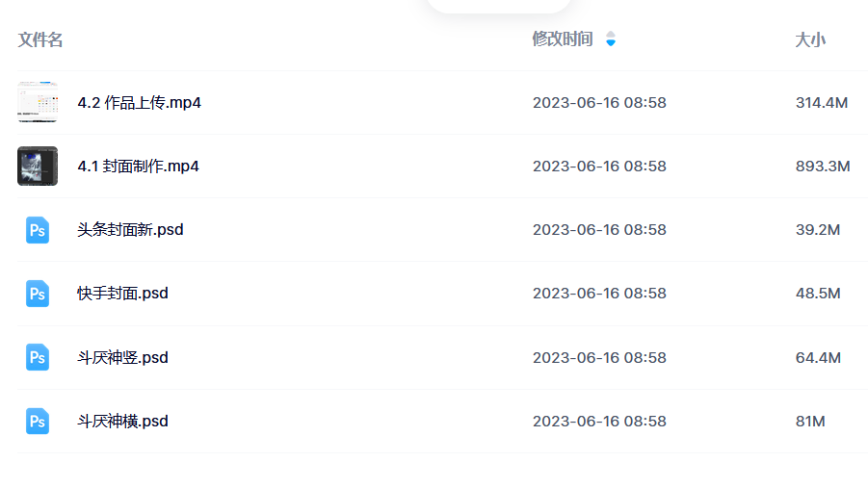Sort the list by 大小 header
868x488 pixels.
(x=810, y=39)
